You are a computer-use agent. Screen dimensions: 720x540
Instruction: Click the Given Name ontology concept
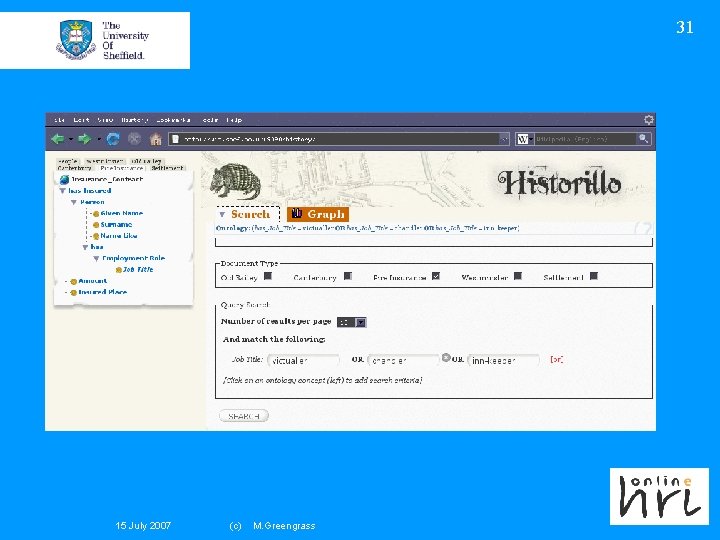(122, 214)
